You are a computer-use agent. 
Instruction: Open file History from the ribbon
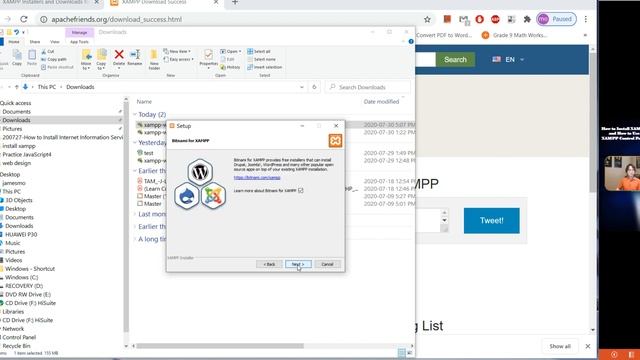231,67
